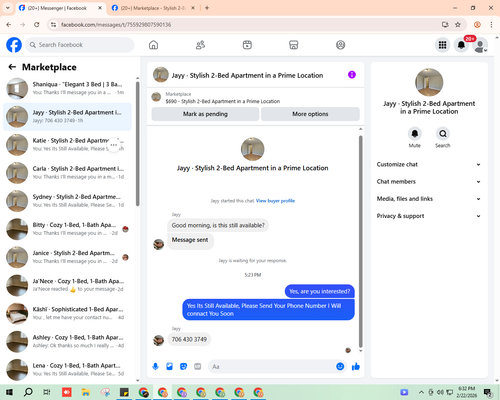Open Kāshī's Sophisticated 1-Bed conversation
Screen dimensions: 500x400
68,313
